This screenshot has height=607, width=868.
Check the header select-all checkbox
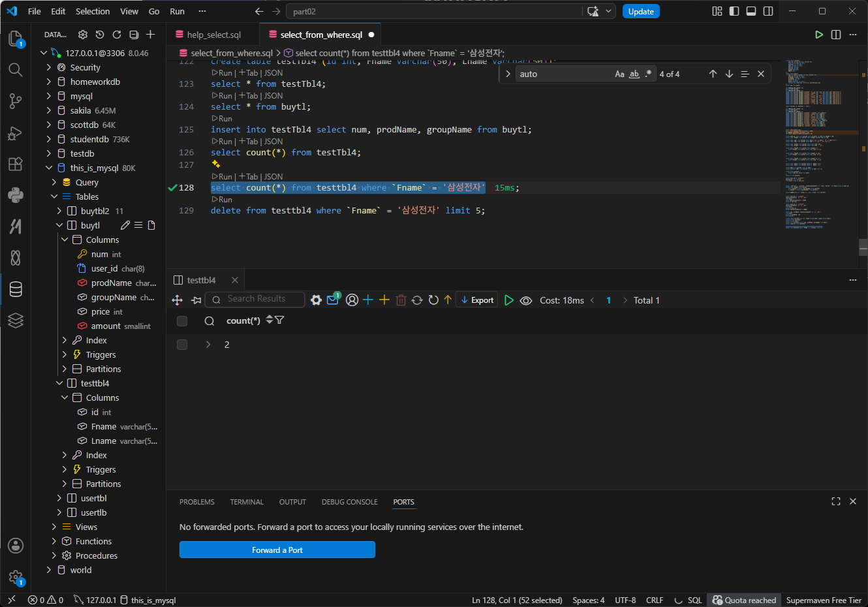(x=182, y=320)
